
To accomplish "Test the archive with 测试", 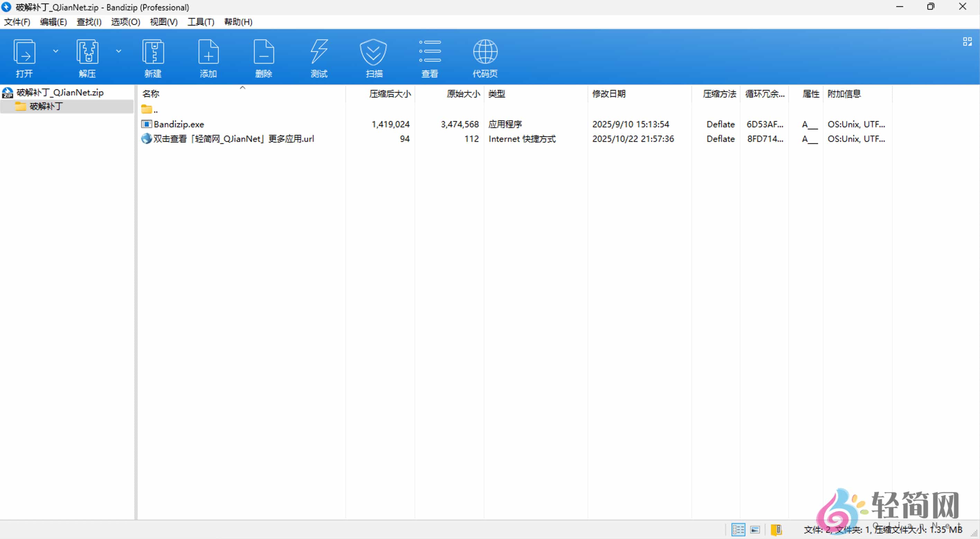I will (x=319, y=57).
